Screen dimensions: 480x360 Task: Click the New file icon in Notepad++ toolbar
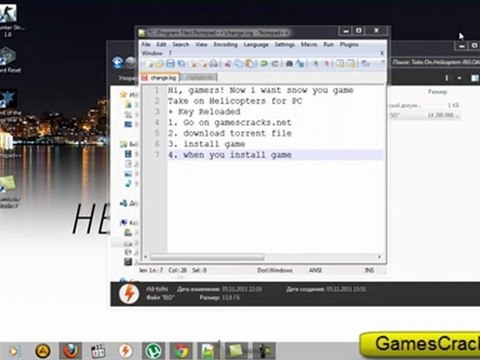point(149,63)
